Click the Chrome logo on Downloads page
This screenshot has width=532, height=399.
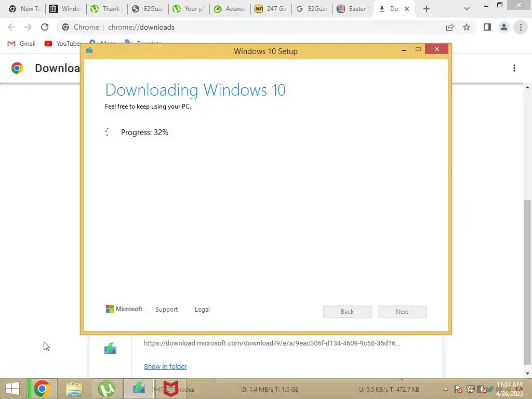[x=17, y=68]
